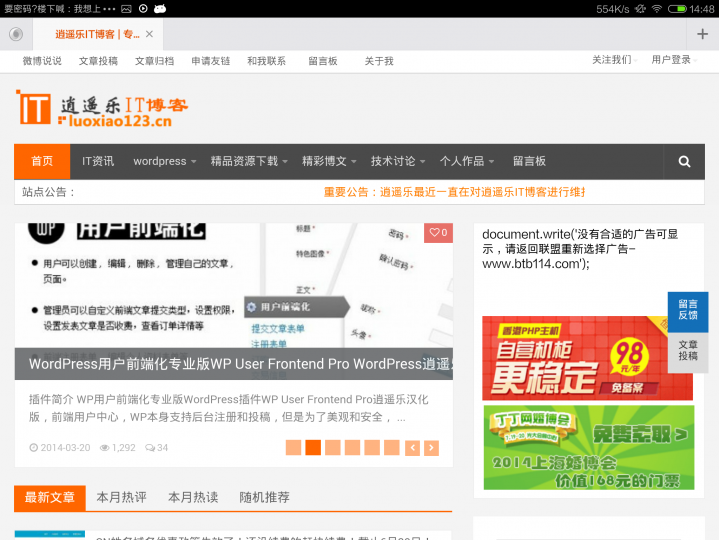This screenshot has width=719, height=540.
Task: Open the IT资讯 navigation item
Action: pyautogui.click(x=98, y=161)
